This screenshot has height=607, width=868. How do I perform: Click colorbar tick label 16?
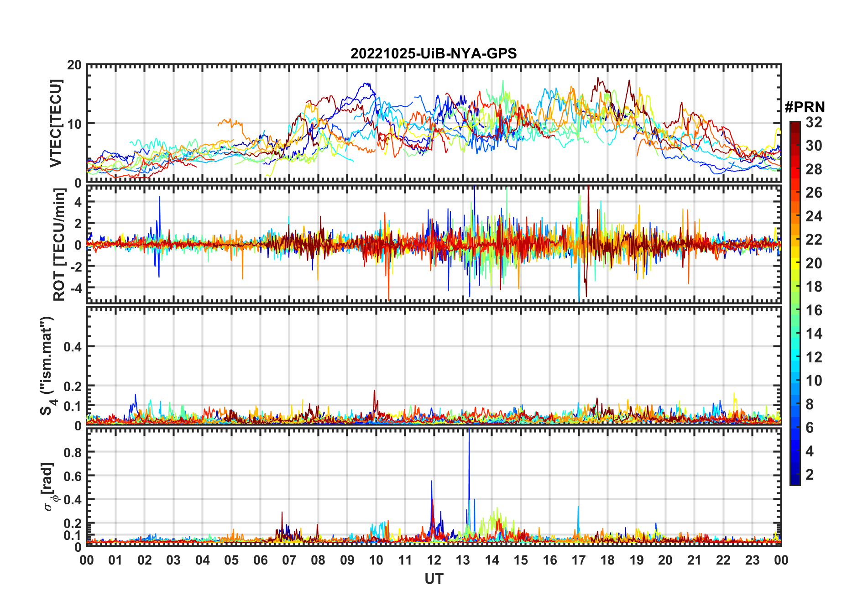(814, 310)
